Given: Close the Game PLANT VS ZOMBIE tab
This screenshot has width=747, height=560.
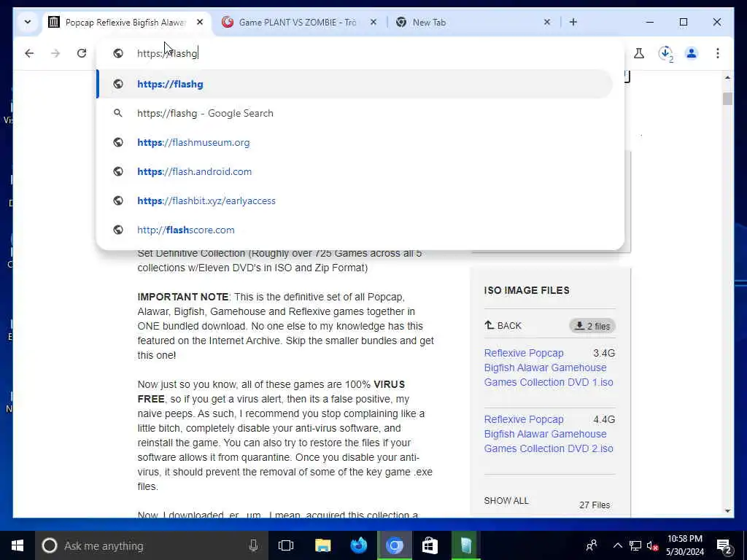Looking at the screenshot, I should click(x=373, y=22).
